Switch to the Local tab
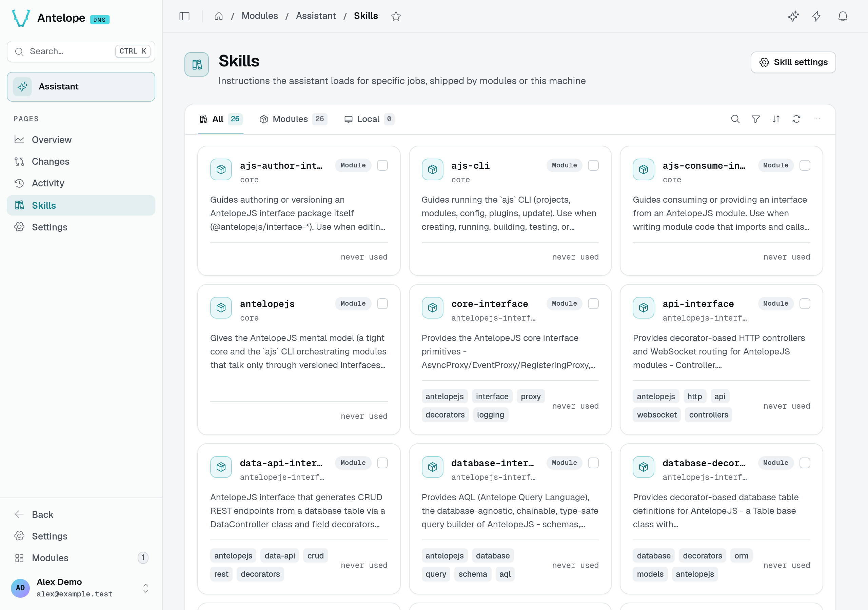This screenshot has width=868, height=610. pyautogui.click(x=369, y=119)
